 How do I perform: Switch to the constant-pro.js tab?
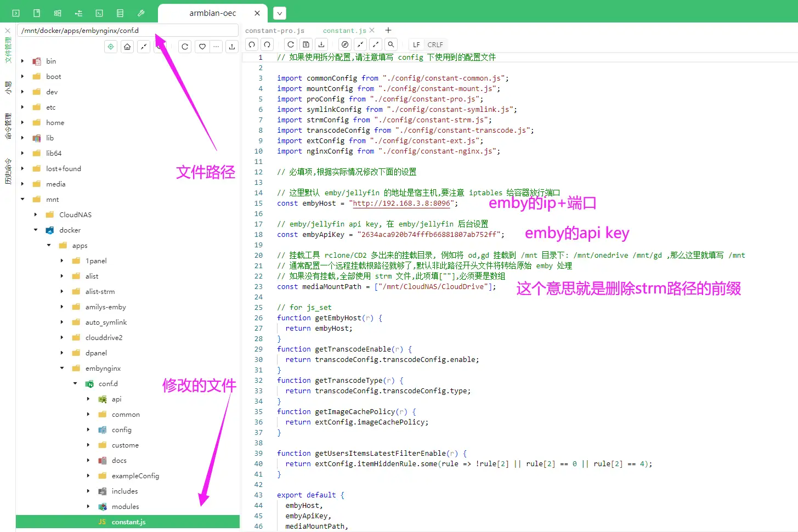point(275,30)
